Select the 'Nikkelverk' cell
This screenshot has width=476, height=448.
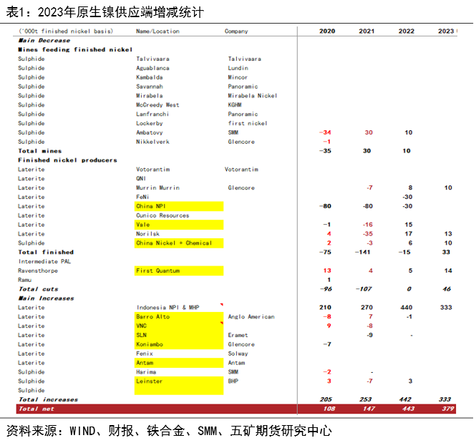click(x=152, y=142)
